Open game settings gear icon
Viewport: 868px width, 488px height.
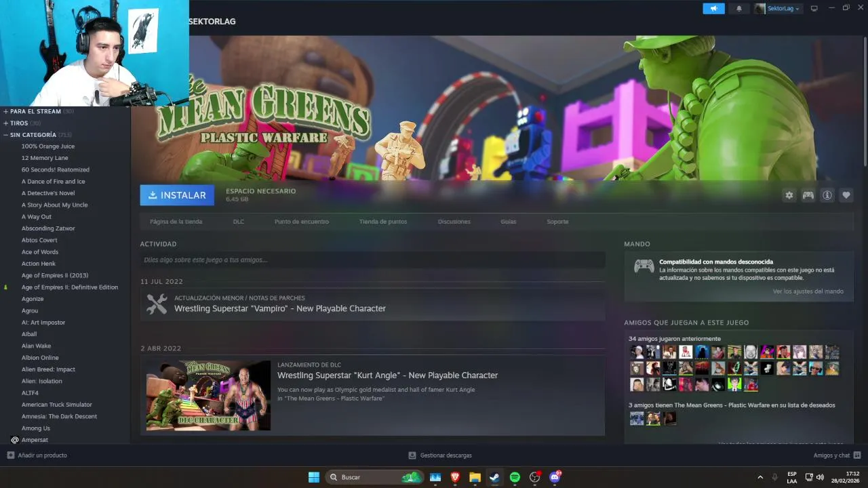click(789, 195)
